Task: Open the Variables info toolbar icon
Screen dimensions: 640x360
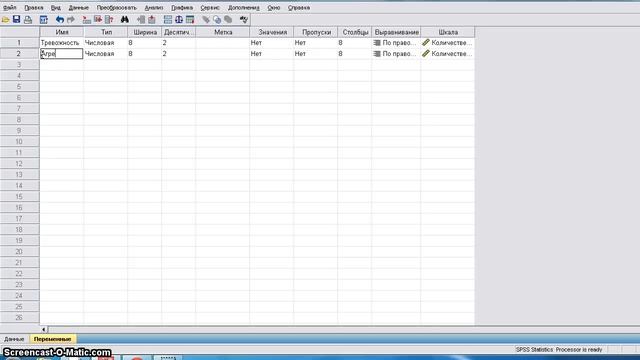Action: coord(109,20)
